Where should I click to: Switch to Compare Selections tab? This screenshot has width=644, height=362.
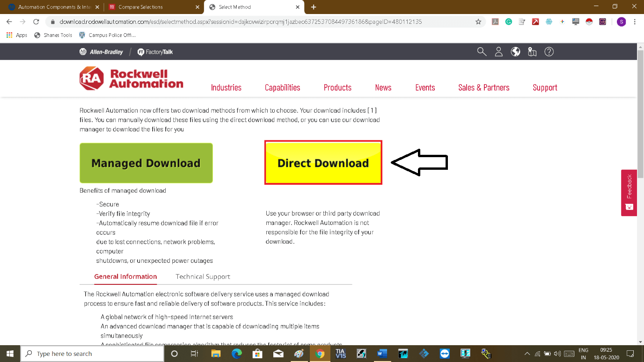point(154,7)
